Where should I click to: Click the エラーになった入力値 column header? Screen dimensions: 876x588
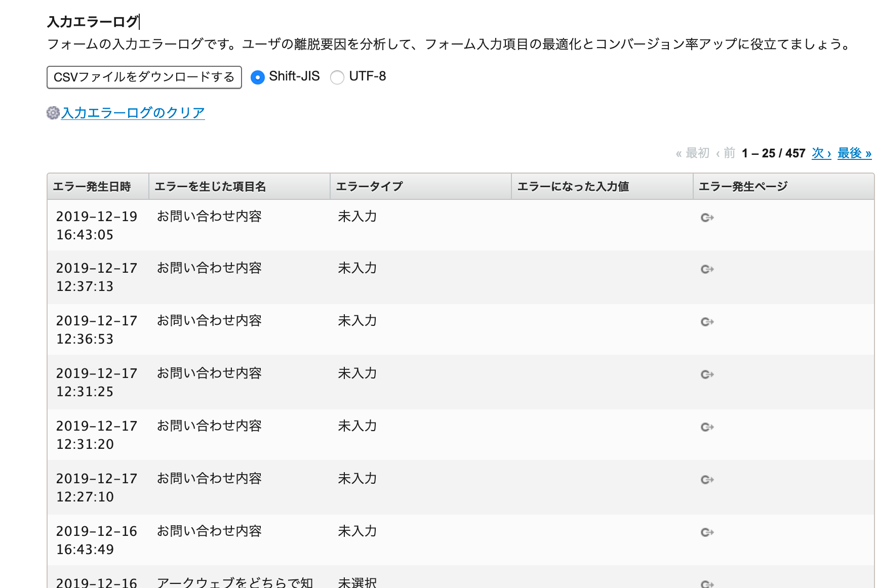[x=573, y=187]
